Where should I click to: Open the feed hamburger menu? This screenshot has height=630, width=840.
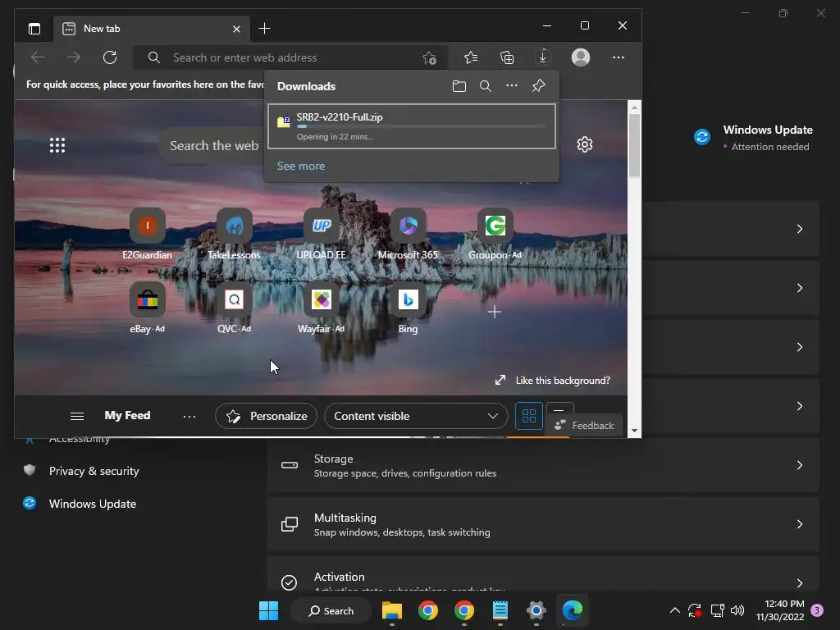77,416
